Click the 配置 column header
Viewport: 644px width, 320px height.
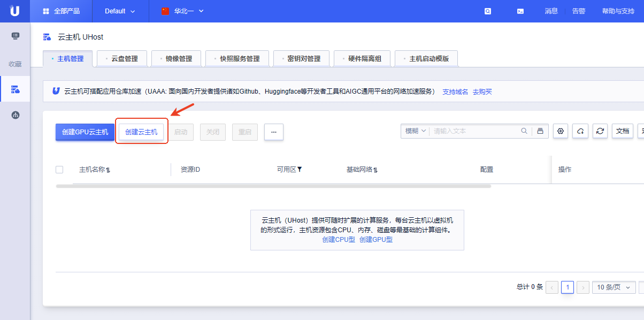click(487, 170)
